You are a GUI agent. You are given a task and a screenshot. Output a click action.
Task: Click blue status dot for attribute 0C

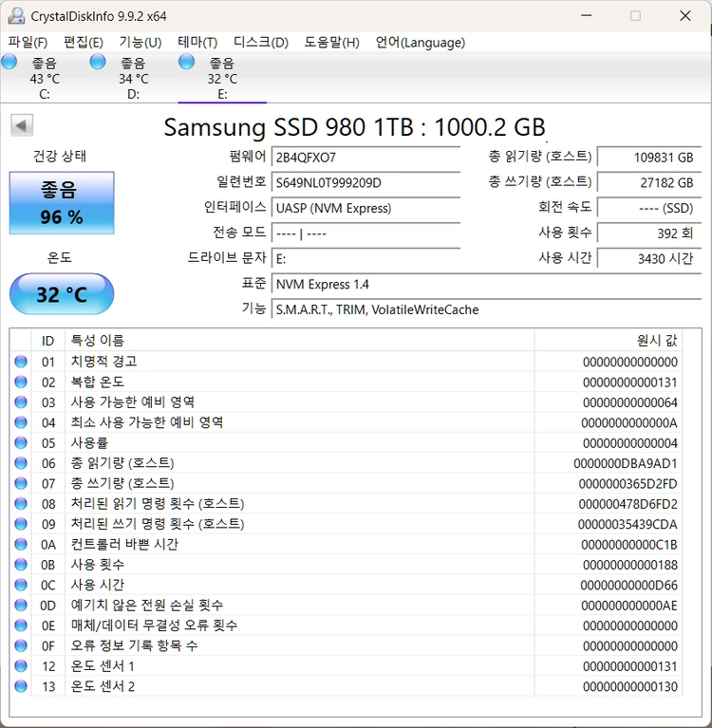point(21,585)
